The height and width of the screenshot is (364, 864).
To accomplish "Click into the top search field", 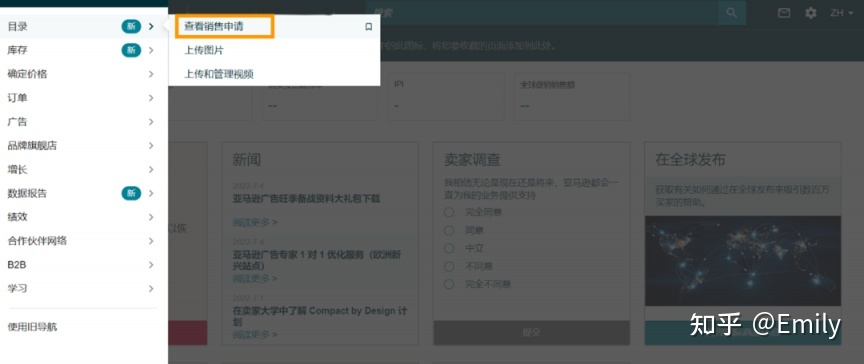I will click(543, 12).
